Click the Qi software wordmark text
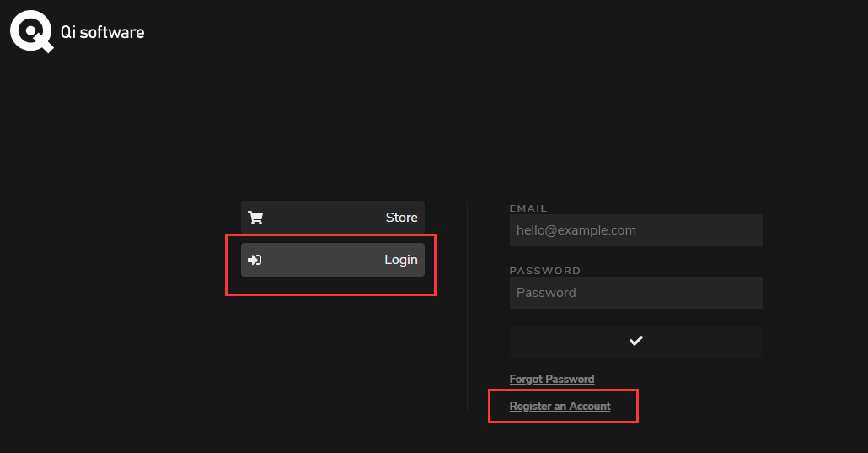 [x=103, y=32]
